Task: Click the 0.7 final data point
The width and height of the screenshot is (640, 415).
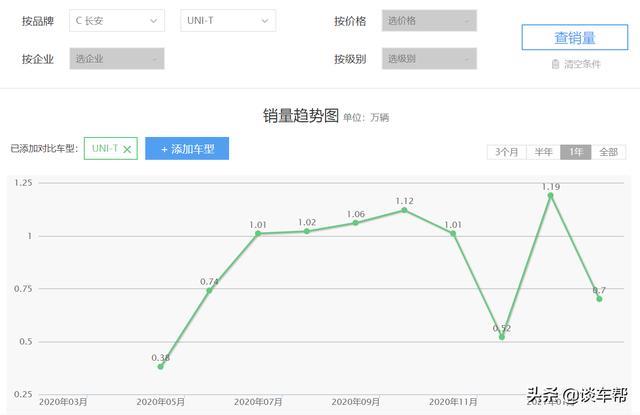Action: click(599, 299)
